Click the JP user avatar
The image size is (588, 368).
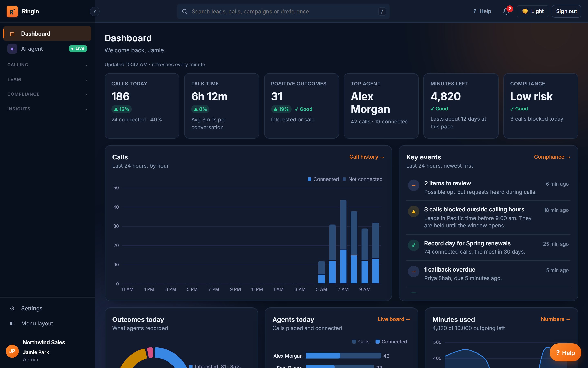12,351
